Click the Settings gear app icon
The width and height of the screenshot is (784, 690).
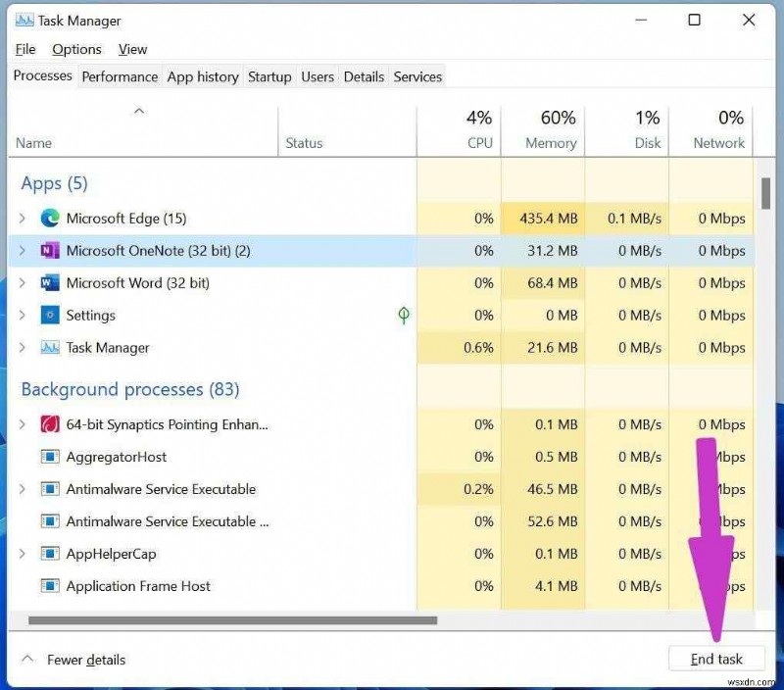[x=49, y=316]
